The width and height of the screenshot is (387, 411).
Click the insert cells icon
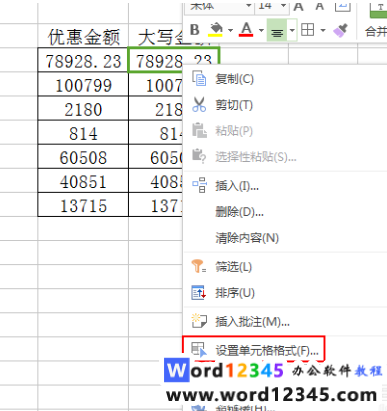pyautogui.click(x=199, y=185)
